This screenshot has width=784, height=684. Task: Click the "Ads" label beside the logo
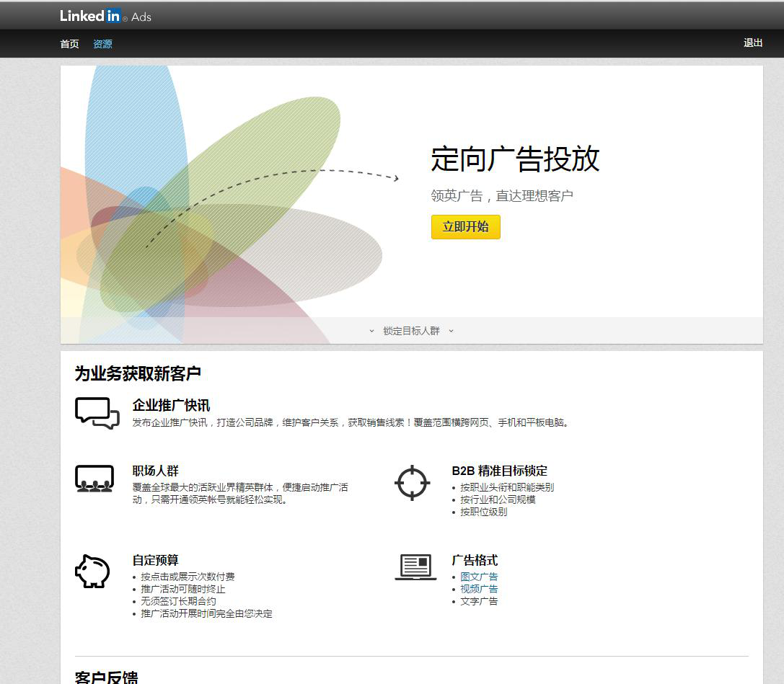[x=141, y=17]
